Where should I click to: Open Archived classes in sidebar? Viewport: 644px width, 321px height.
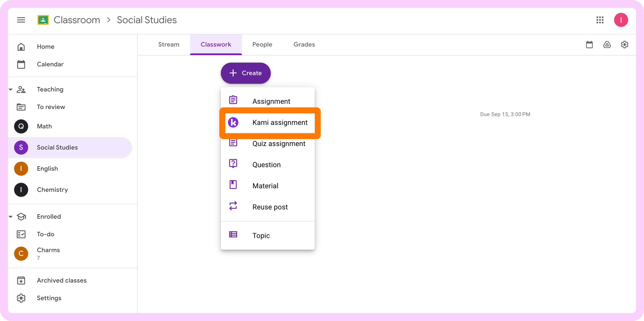point(62,280)
